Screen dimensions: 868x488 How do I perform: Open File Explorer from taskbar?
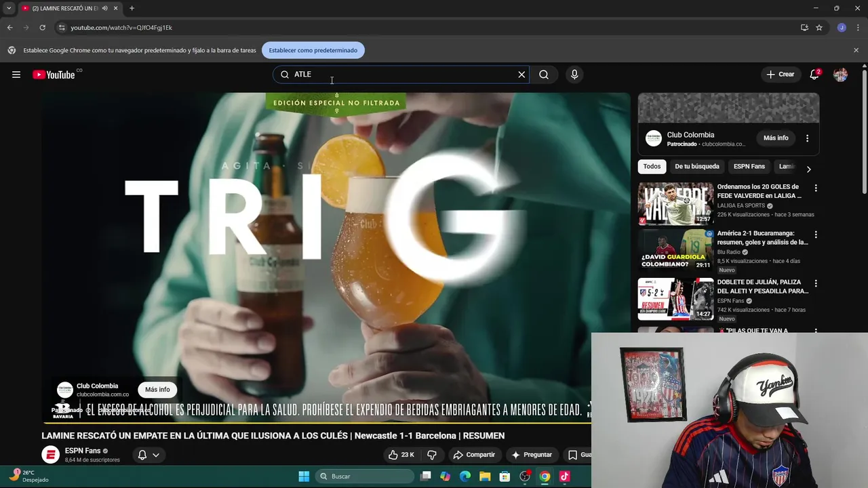[x=485, y=476]
